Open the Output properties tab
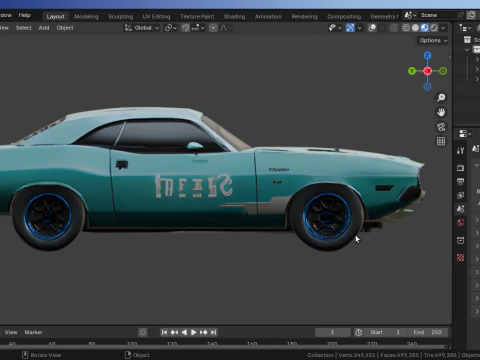The height and width of the screenshot is (360, 480). (461, 181)
